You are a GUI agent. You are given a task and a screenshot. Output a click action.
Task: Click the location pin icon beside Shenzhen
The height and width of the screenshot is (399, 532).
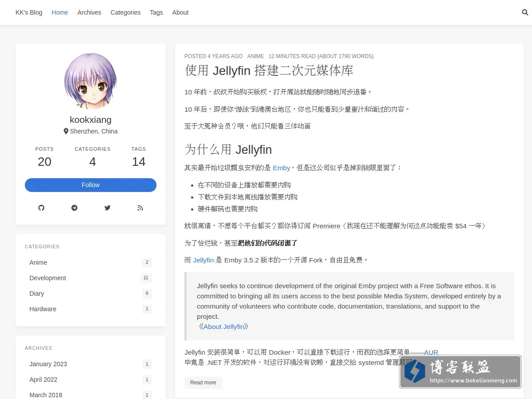click(x=66, y=131)
